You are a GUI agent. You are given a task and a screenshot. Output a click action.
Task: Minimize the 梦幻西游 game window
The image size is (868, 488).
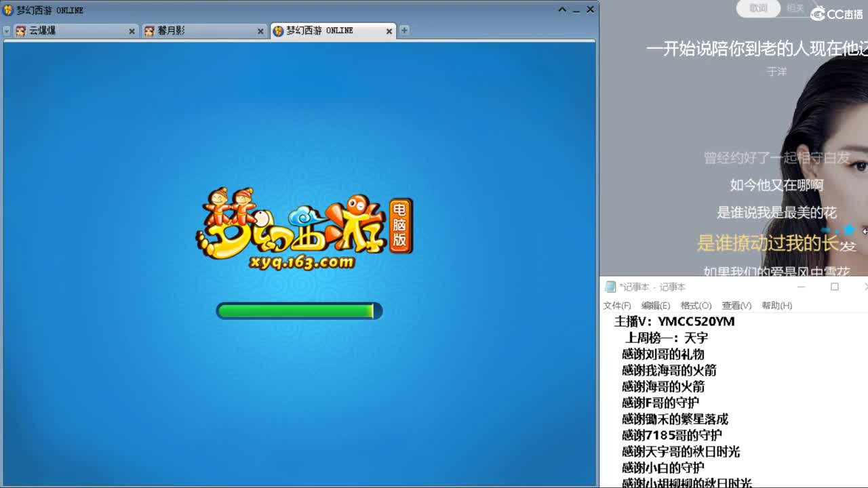[x=576, y=9]
